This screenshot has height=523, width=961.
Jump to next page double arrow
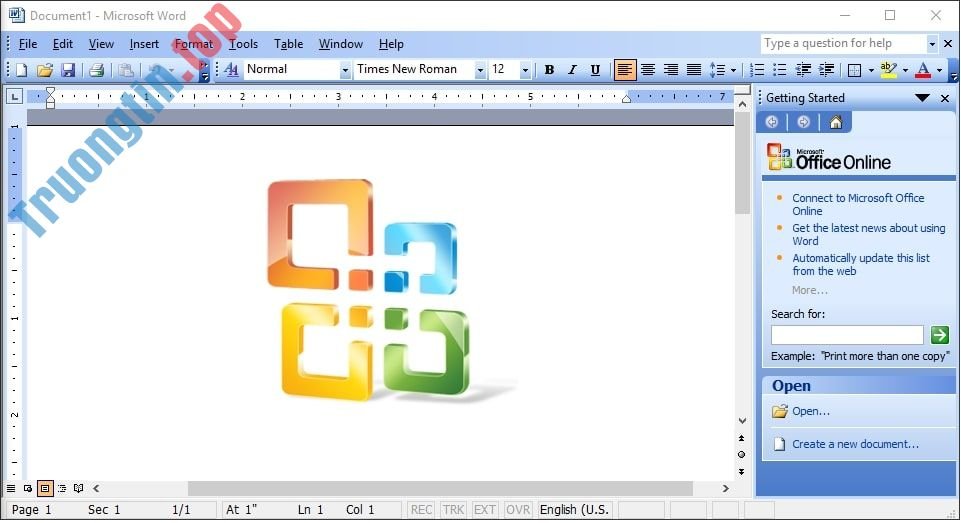coord(742,471)
